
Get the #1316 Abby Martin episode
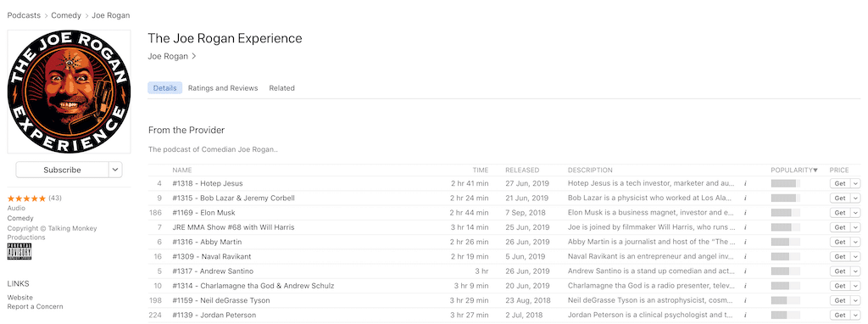pyautogui.click(x=840, y=242)
